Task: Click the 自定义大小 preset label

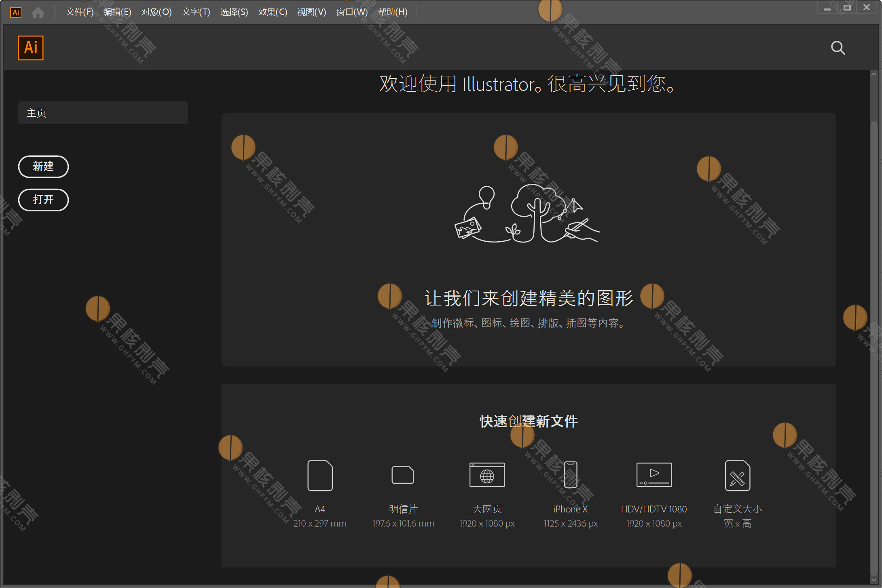Action: click(x=738, y=509)
